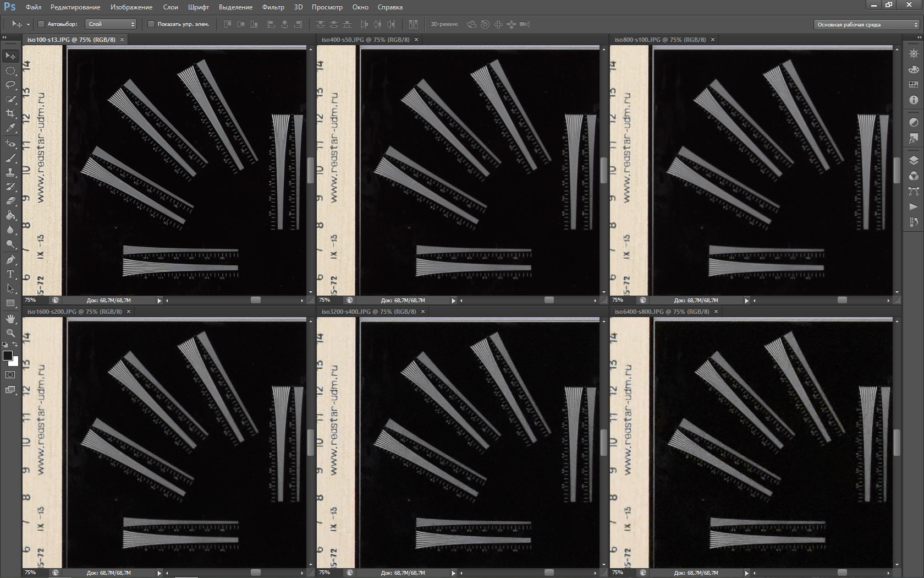The image size is (924, 578).
Task: Select the Elliptical Marquee tool
Action: [x=10, y=70]
